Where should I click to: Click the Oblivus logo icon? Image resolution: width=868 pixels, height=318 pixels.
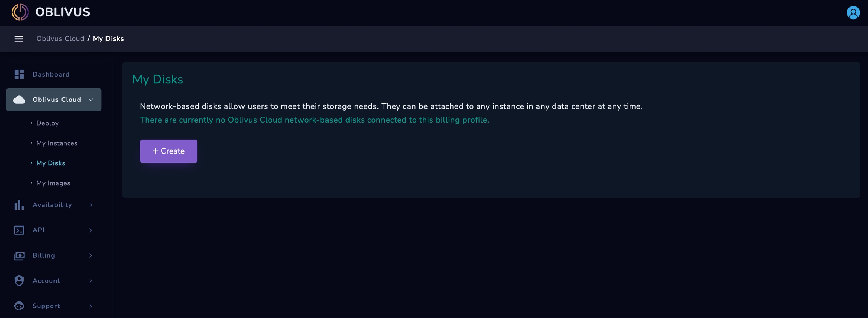[x=20, y=12]
